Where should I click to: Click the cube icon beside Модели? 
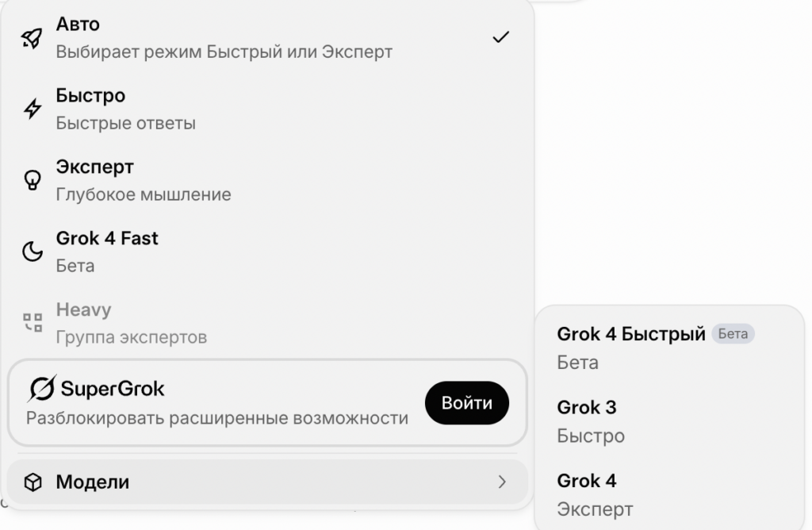pos(33,482)
